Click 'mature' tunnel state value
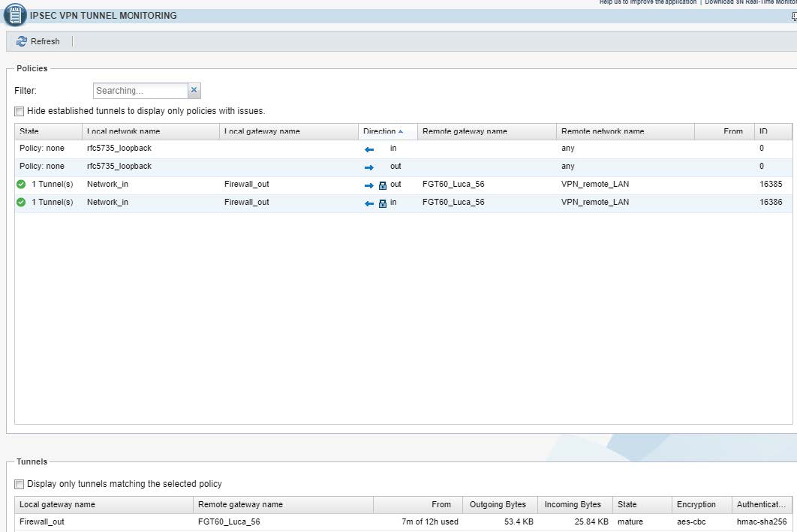The width and height of the screenshot is (797, 532). click(630, 521)
